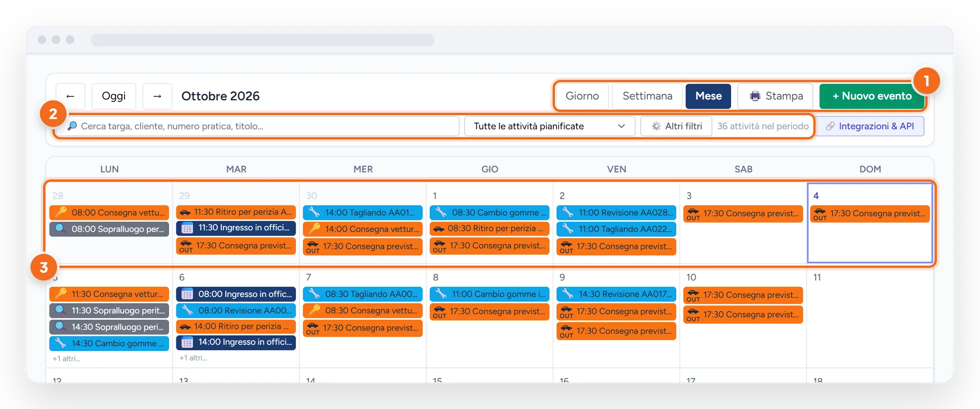Click the key icon on 14:00 Consegna vettur
Screen dimensions: 980x409
pos(314,229)
